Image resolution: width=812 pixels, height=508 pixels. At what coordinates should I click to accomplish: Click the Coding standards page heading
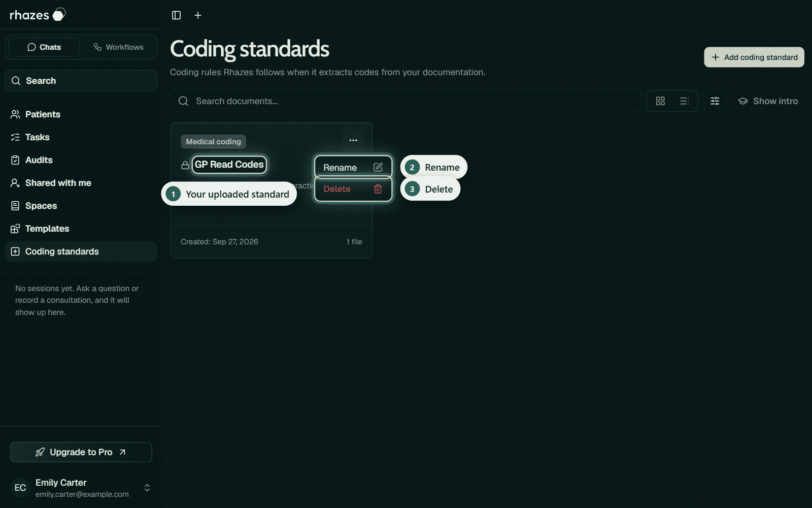(250, 49)
